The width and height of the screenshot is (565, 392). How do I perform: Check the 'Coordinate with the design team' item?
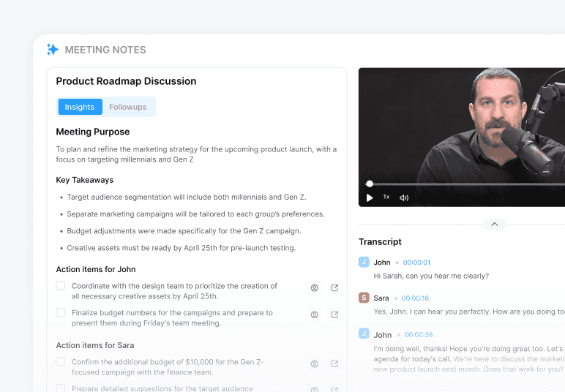point(61,286)
